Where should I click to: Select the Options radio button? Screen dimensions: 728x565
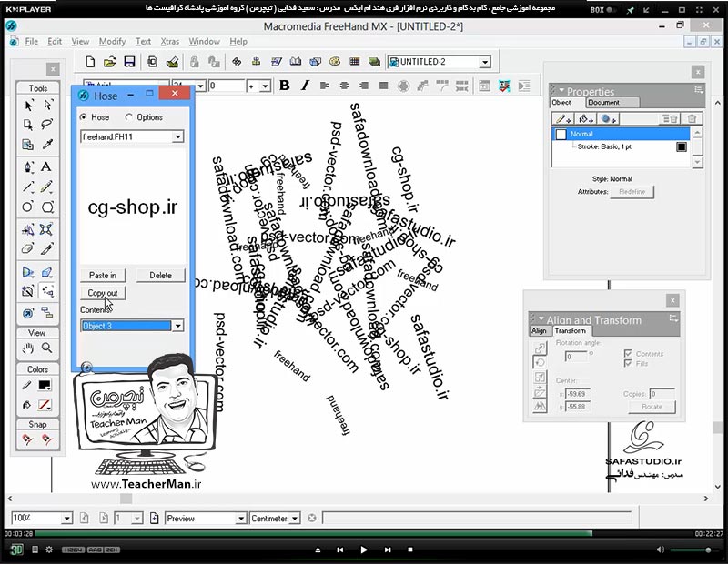click(128, 117)
